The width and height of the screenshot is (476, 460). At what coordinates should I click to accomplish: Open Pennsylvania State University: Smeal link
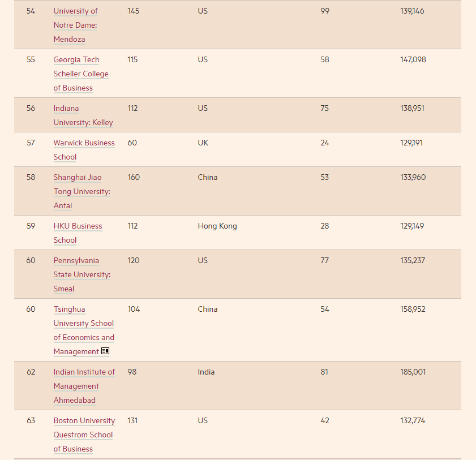[x=82, y=274]
